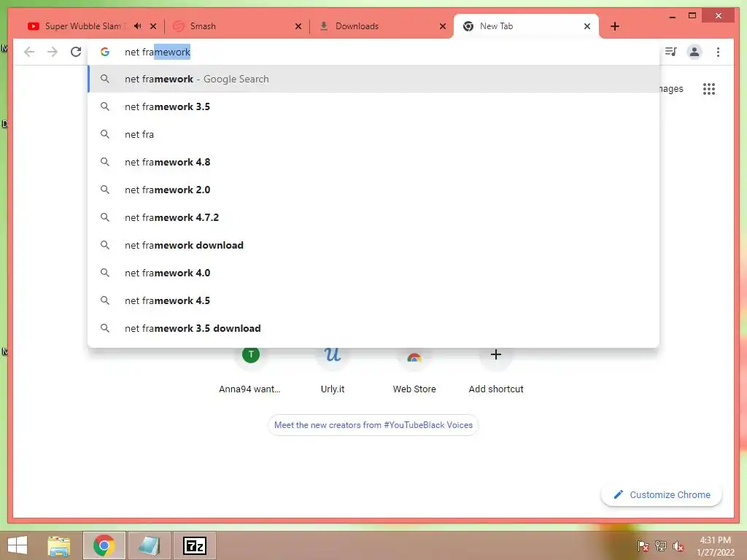Click the Chrome taskbar icon
The image size is (747, 560).
pos(104,545)
